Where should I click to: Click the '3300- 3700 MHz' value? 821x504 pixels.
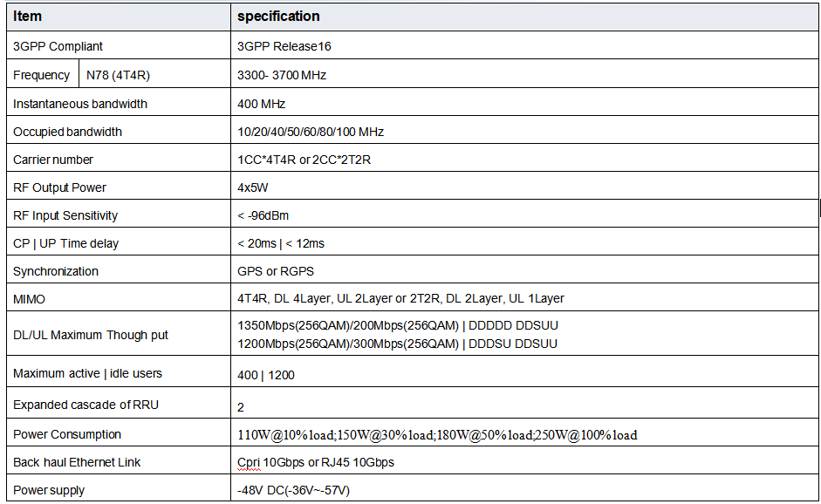pos(282,75)
